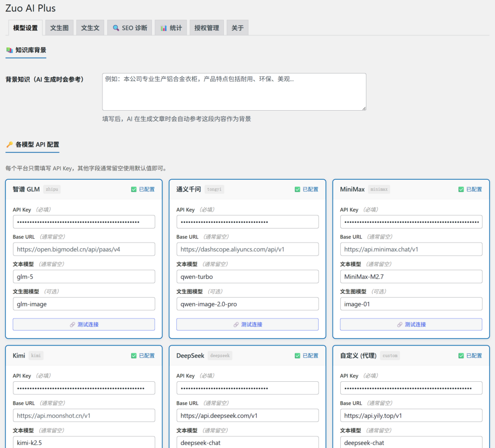Click inside the 背景知识 text area

click(234, 92)
